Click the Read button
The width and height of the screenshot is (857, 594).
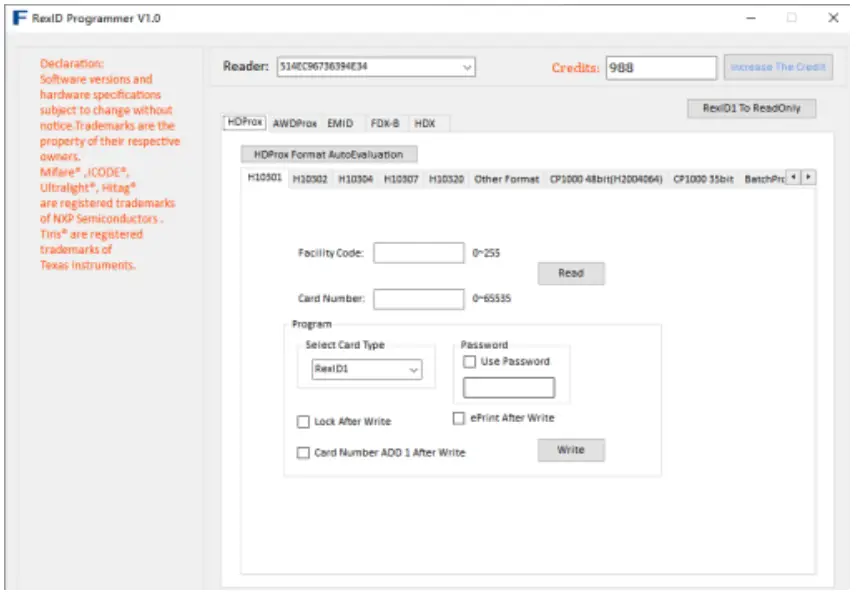(x=571, y=273)
